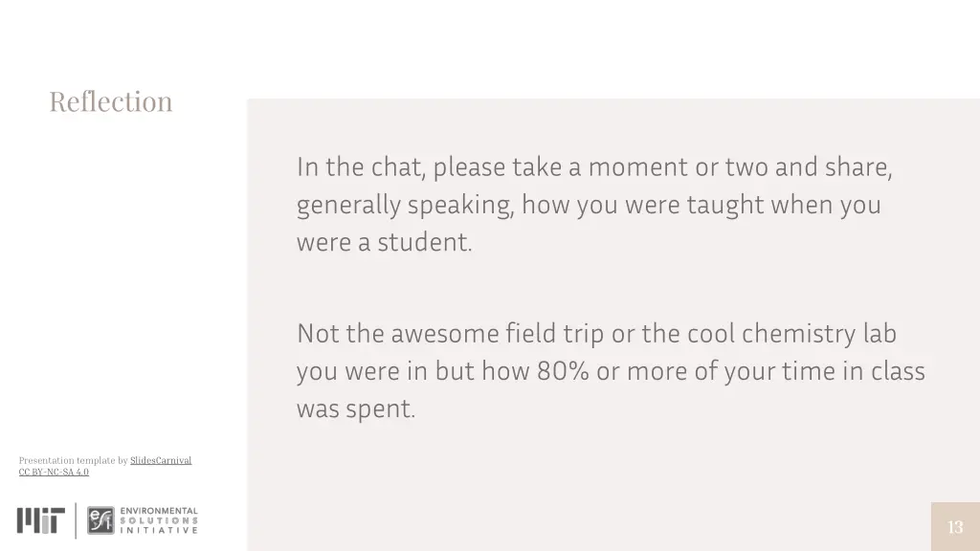Click the phrase 'In the chat,'
Image resolution: width=980 pixels, height=551 pixels.
click(x=361, y=167)
